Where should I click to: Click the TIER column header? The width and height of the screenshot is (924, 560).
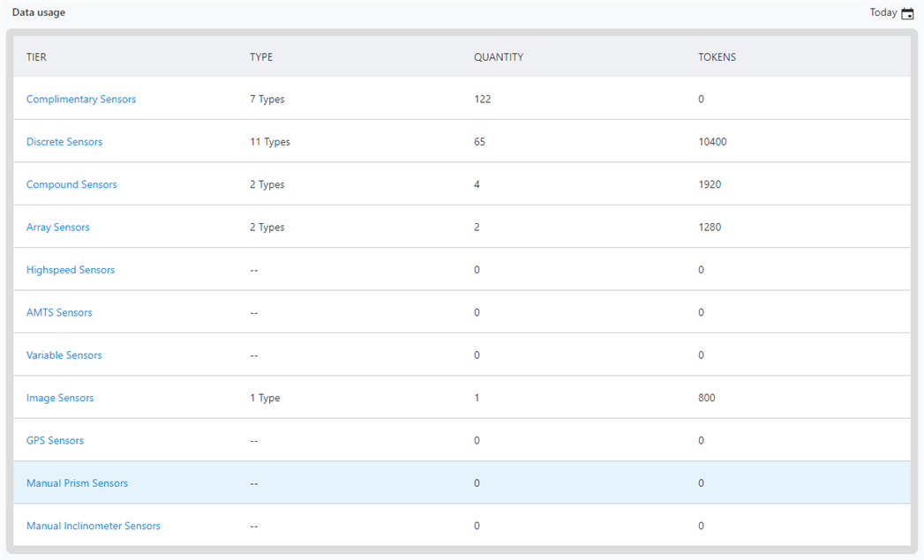coord(36,57)
